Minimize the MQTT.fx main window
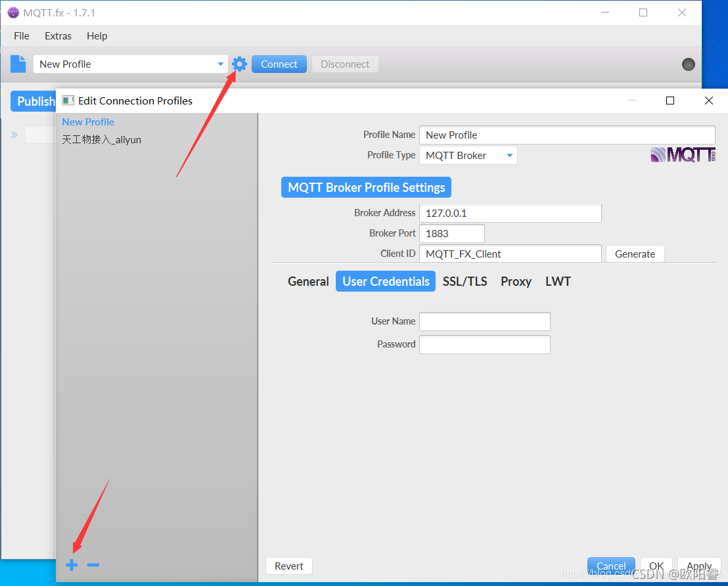The width and height of the screenshot is (728, 586). pos(605,12)
